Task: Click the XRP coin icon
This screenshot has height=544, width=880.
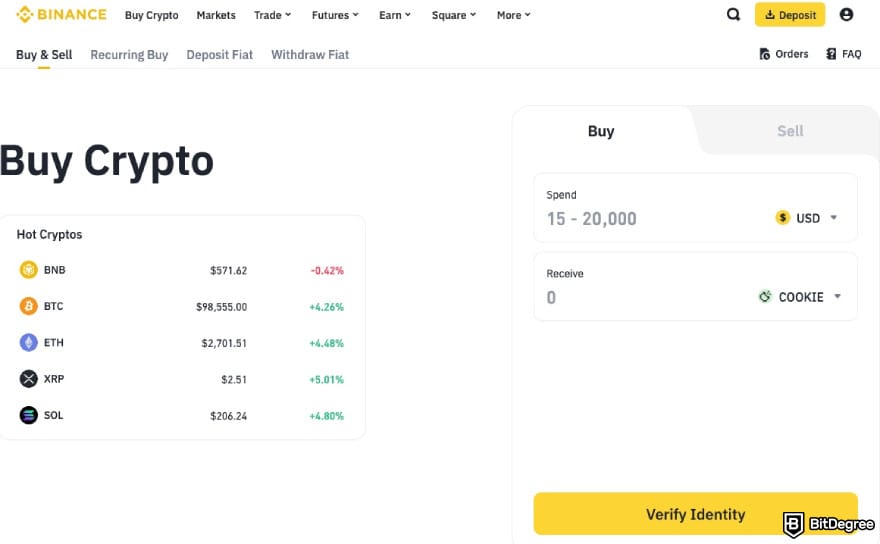Action: (29, 379)
